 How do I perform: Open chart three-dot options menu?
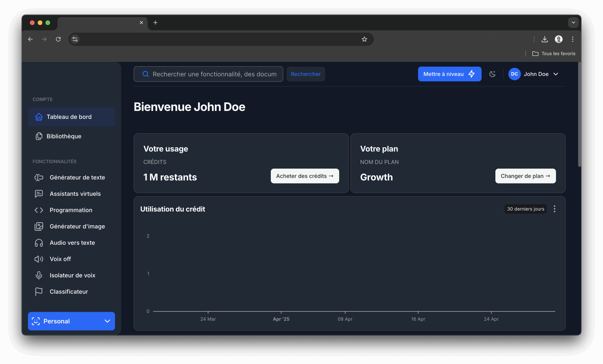(x=554, y=209)
